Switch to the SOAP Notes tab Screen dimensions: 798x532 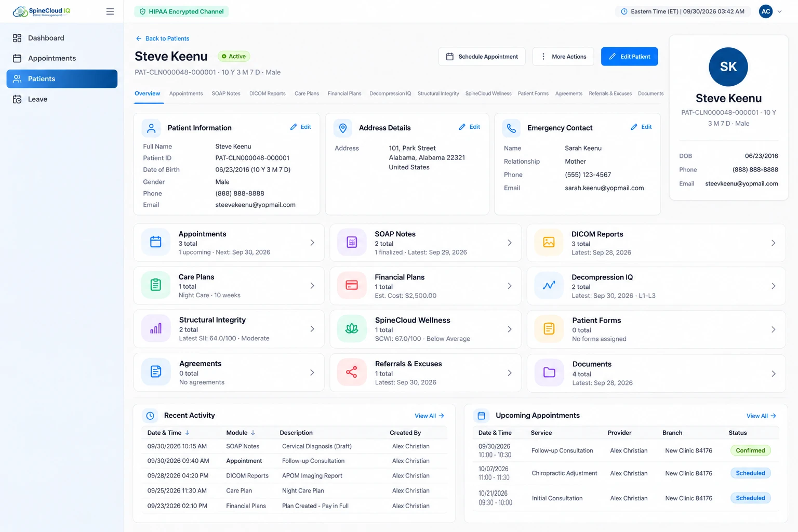[x=226, y=94]
